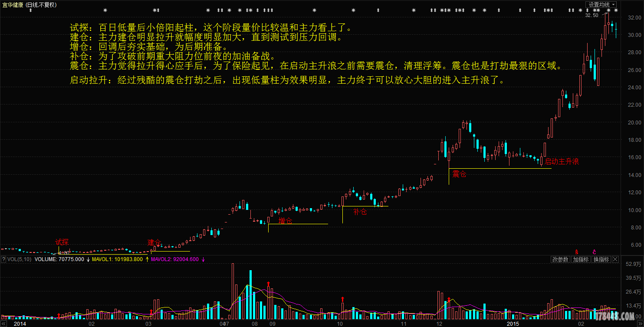
Task: Select the red 试探 chart annotation
Action: tap(62, 242)
